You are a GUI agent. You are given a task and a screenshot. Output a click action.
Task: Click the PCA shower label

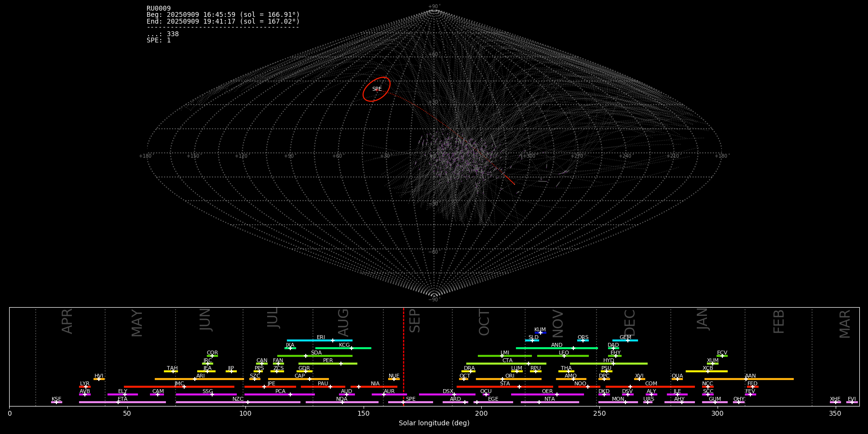[280, 392]
